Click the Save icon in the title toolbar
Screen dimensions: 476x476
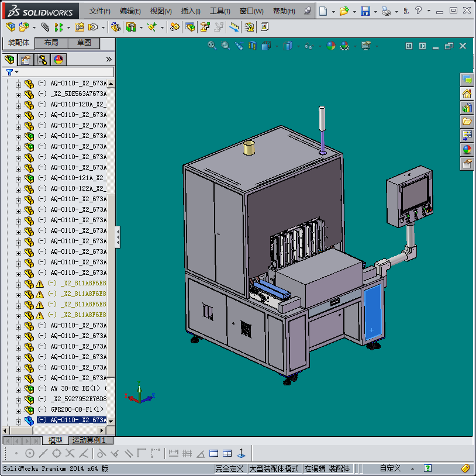click(x=365, y=11)
